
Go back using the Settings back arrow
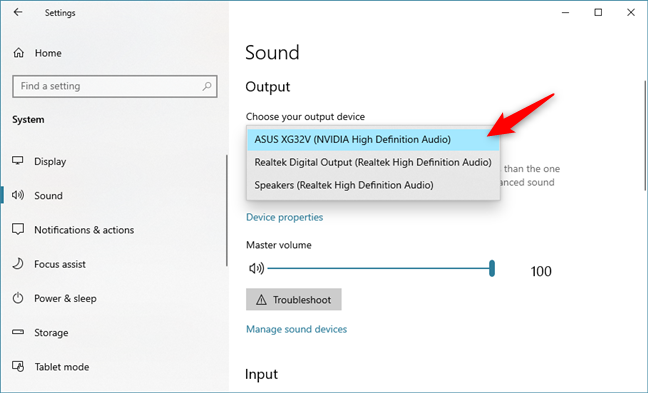pyautogui.click(x=18, y=12)
